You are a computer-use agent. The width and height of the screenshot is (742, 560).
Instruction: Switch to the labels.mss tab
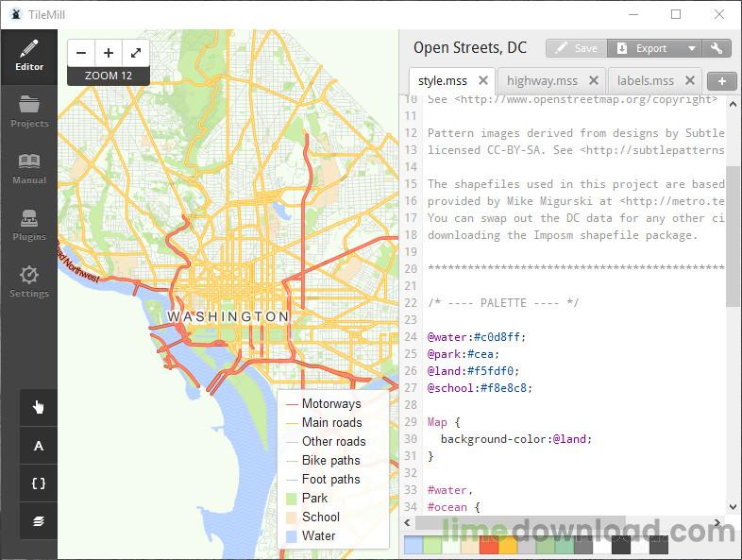click(x=645, y=81)
